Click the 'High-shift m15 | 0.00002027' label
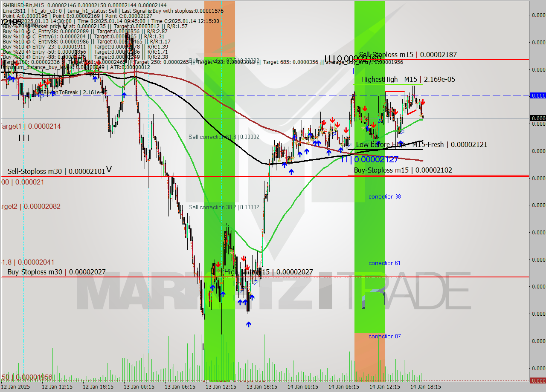Image resolution: width=546 pixels, height=392 pixels. click(x=268, y=272)
